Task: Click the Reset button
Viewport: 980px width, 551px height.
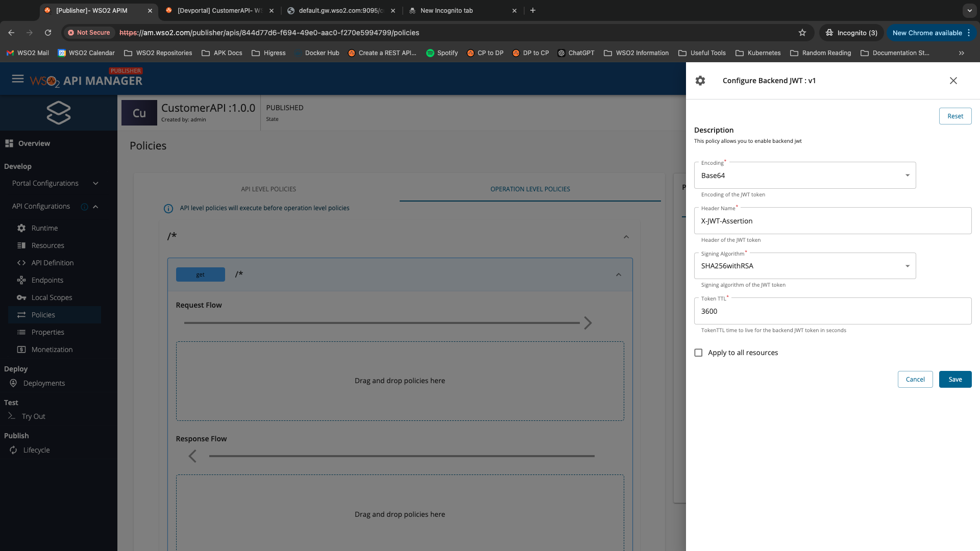Action: click(x=955, y=116)
